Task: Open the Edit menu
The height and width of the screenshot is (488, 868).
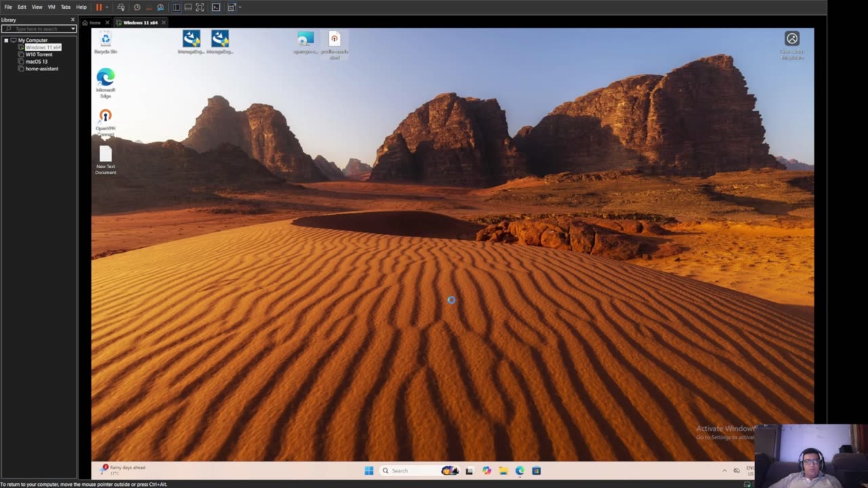Action: tap(22, 7)
